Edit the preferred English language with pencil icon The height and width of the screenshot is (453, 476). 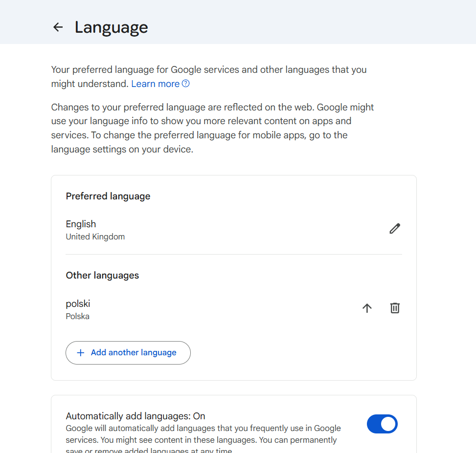pos(395,228)
